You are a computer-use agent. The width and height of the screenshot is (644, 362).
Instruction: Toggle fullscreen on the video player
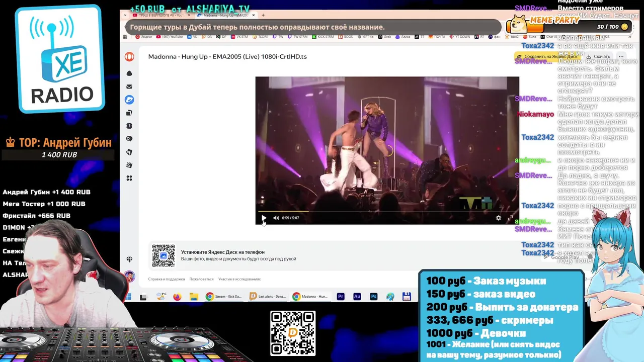[510, 218]
